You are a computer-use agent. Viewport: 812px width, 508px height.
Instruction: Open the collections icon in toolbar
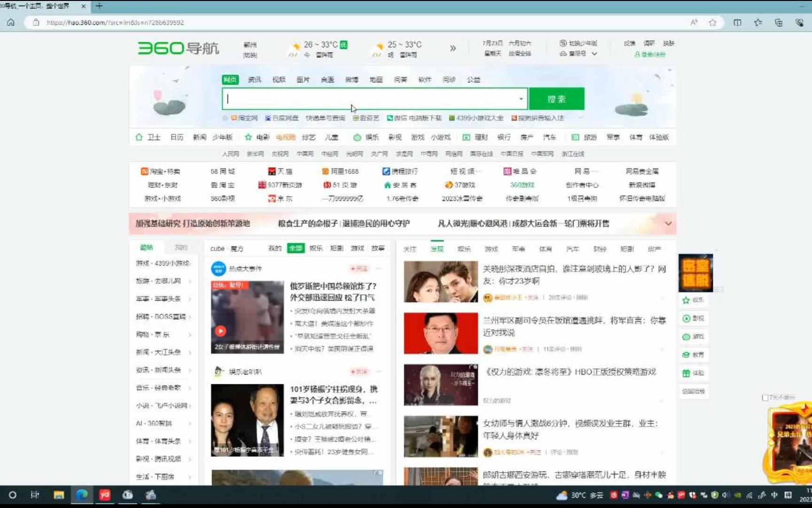778,22
